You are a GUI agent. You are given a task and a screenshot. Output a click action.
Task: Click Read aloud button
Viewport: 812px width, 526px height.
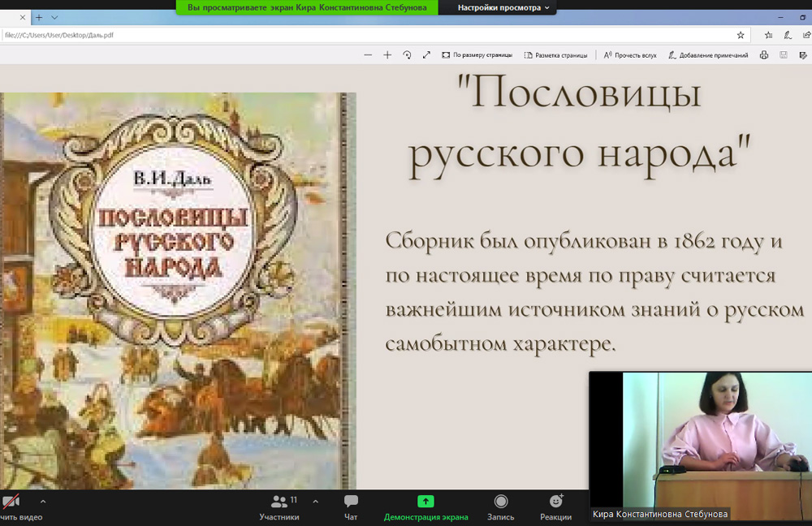click(x=629, y=55)
